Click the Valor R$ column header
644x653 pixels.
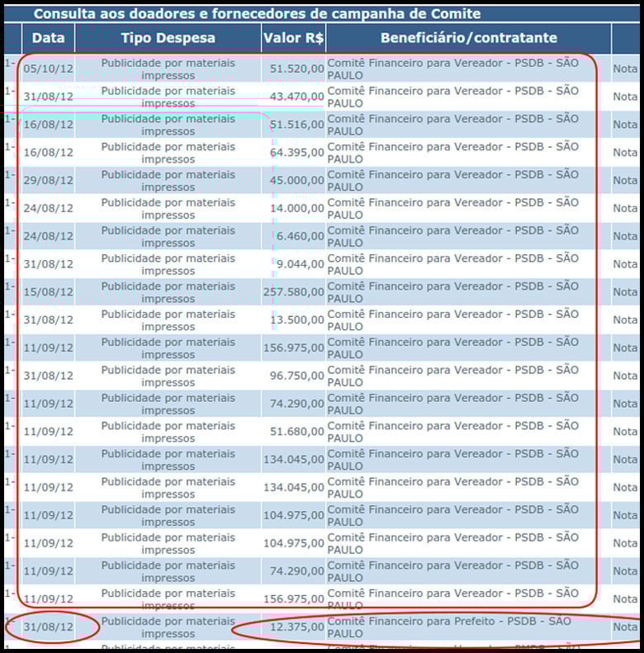pyautogui.click(x=294, y=38)
